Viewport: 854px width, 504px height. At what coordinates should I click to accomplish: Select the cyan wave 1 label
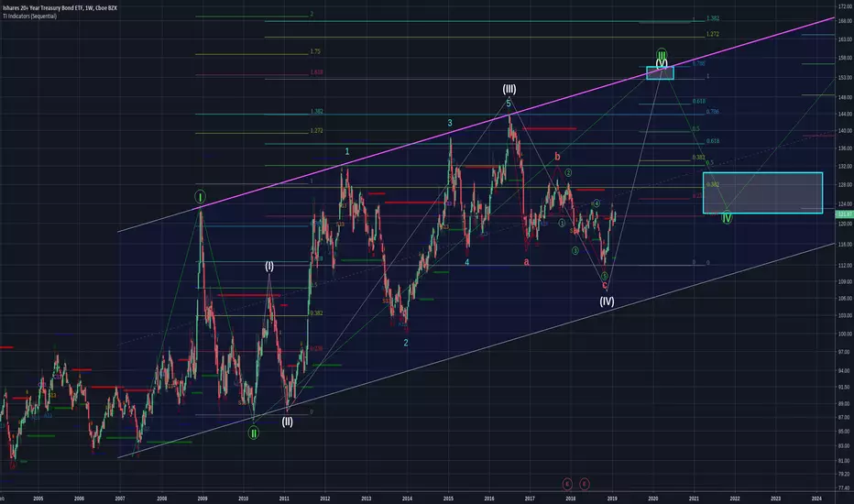(347, 151)
